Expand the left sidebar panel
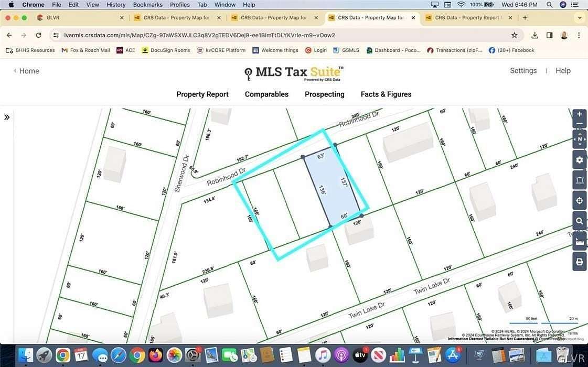 (7, 117)
